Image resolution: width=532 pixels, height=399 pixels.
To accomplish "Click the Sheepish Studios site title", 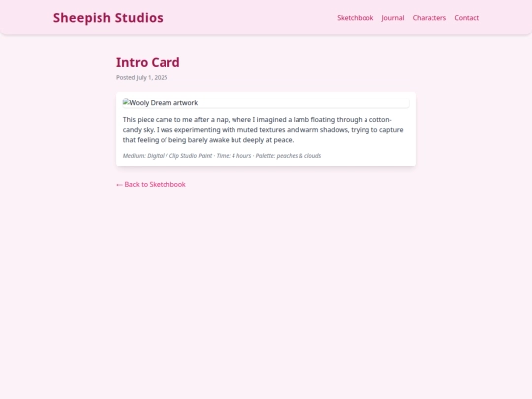I will click(x=108, y=18).
